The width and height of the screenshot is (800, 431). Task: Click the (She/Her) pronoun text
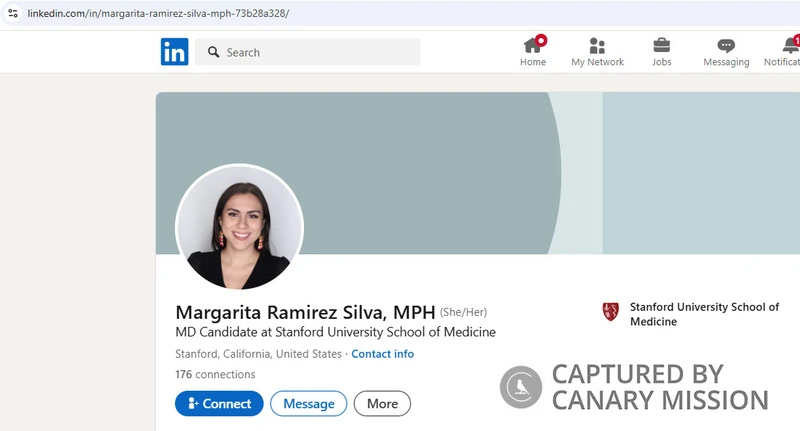pyautogui.click(x=463, y=312)
